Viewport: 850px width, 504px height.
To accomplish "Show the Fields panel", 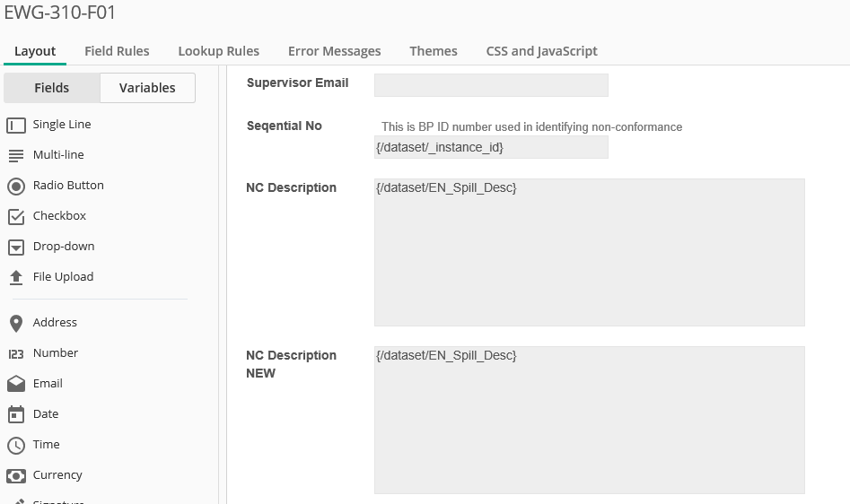I will [52, 88].
